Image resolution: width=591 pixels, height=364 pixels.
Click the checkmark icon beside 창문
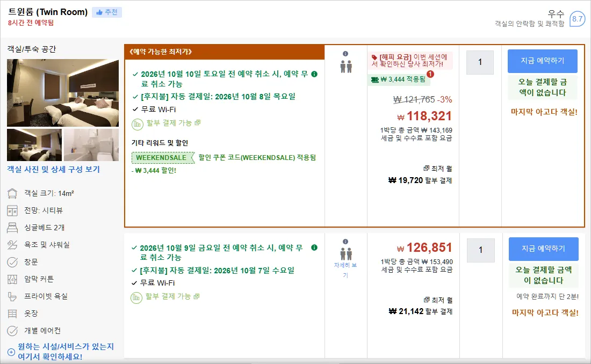(x=12, y=262)
